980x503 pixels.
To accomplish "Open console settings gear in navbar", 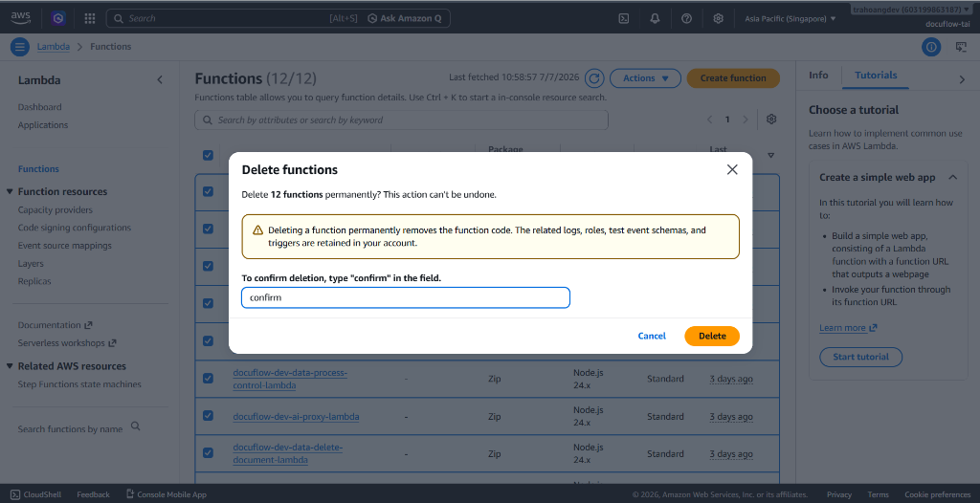I will click(718, 18).
